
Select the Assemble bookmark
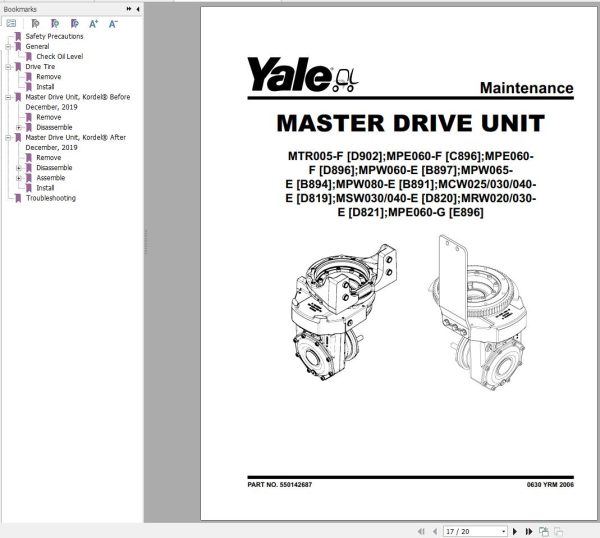coord(51,178)
